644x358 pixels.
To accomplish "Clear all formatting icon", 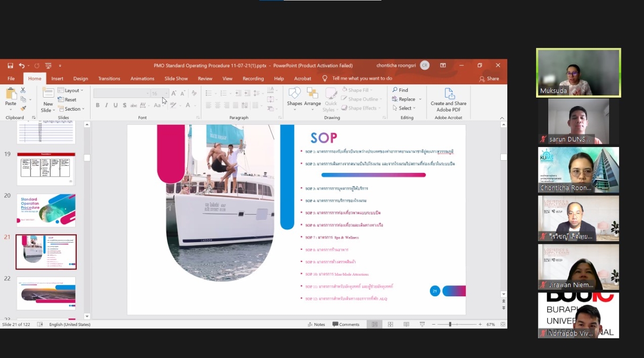I will 194,93.
